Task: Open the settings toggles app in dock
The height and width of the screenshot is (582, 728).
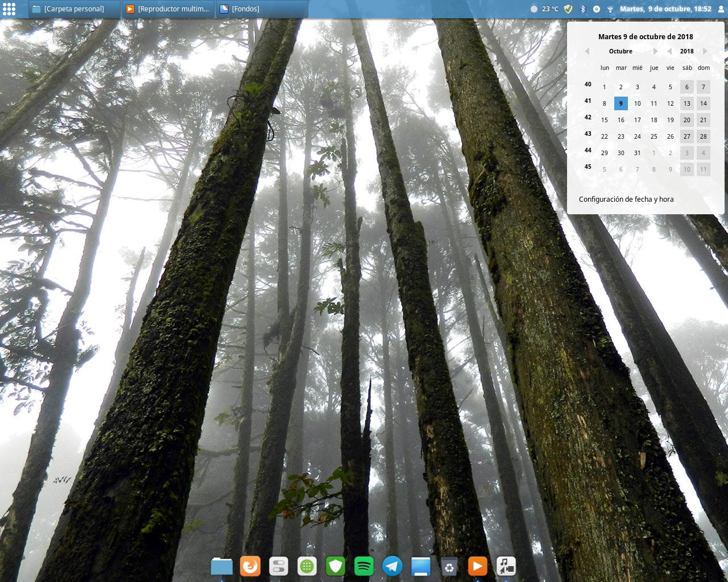Action: pos(279,566)
